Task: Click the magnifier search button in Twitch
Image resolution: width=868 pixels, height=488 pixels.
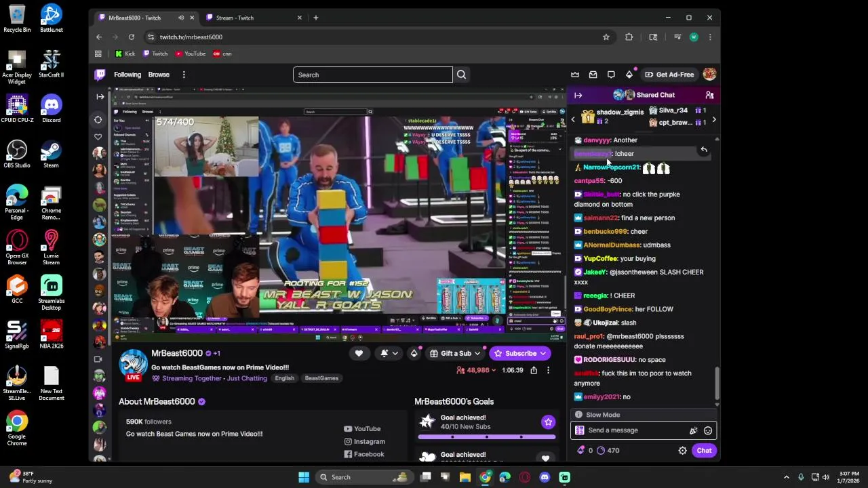Action: coord(461,75)
